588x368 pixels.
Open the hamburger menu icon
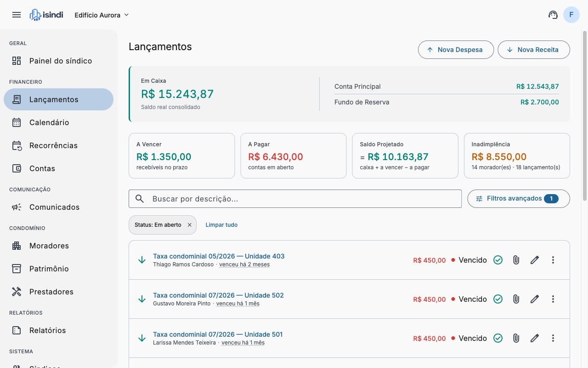[17, 15]
